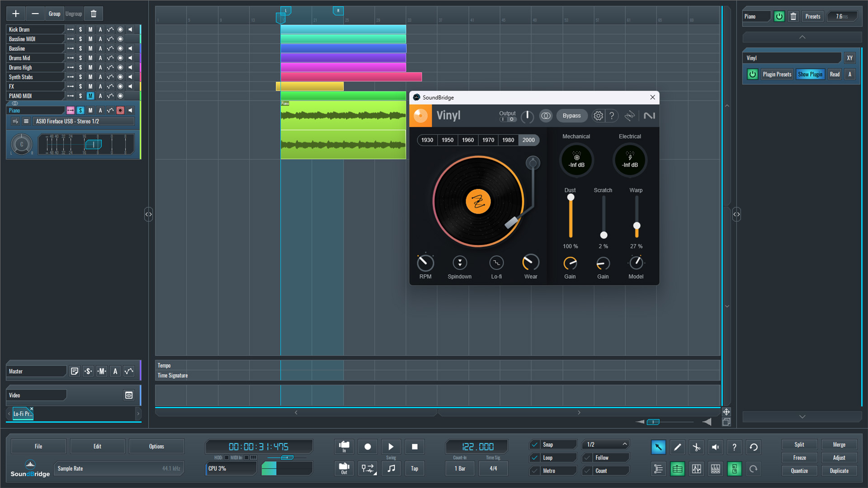Click the trash icon beside Ungroup

pyautogui.click(x=94, y=14)
